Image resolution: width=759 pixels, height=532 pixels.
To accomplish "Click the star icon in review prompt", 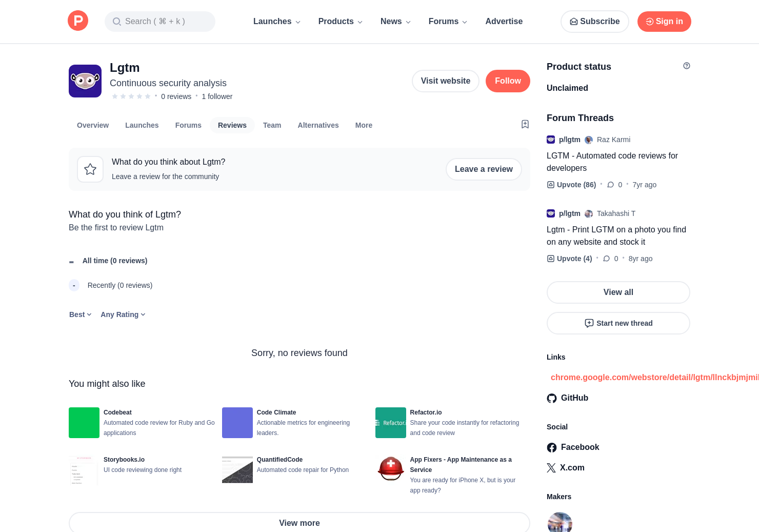I will click(x=90, y=169).
